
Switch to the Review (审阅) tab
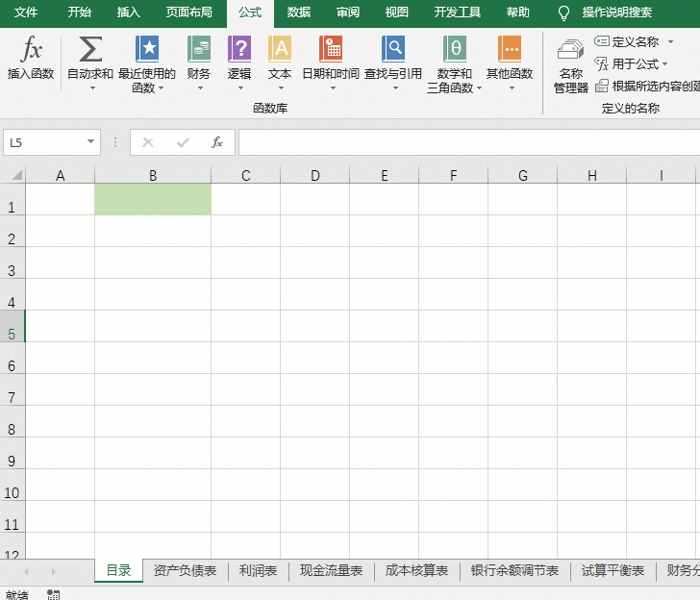pos(348,12)
